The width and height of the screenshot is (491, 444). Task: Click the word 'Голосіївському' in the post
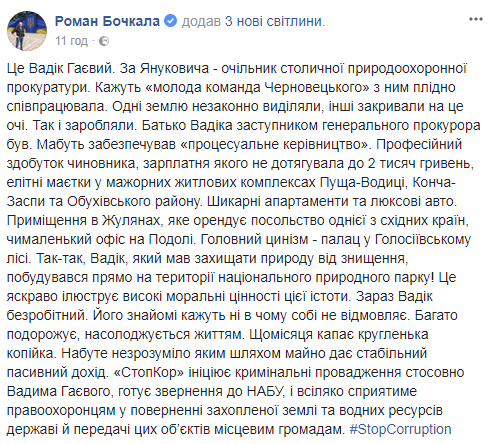pyautogui.click(x=423, y=239)
